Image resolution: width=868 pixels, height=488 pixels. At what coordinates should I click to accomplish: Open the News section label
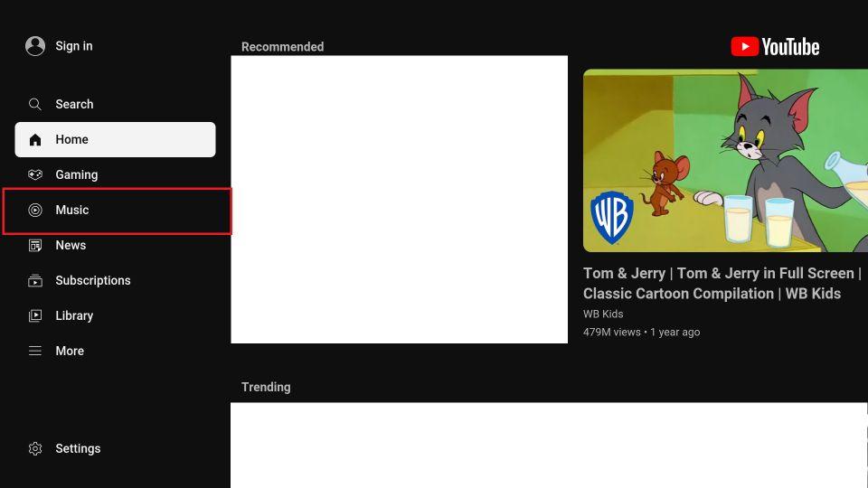click(x=71, y=245)
